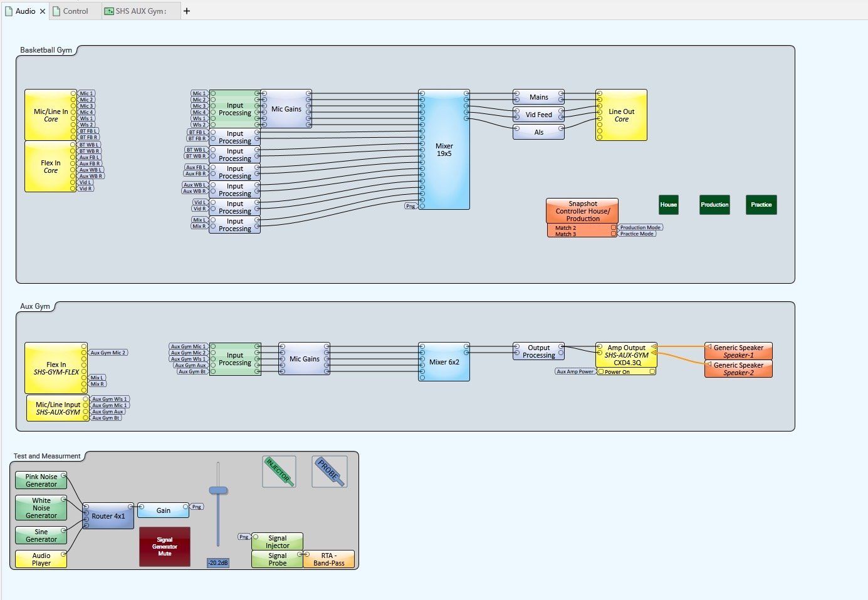Click the Png tag after Gain block
Screen dimensions: 868x600
[x=197, y=507]
